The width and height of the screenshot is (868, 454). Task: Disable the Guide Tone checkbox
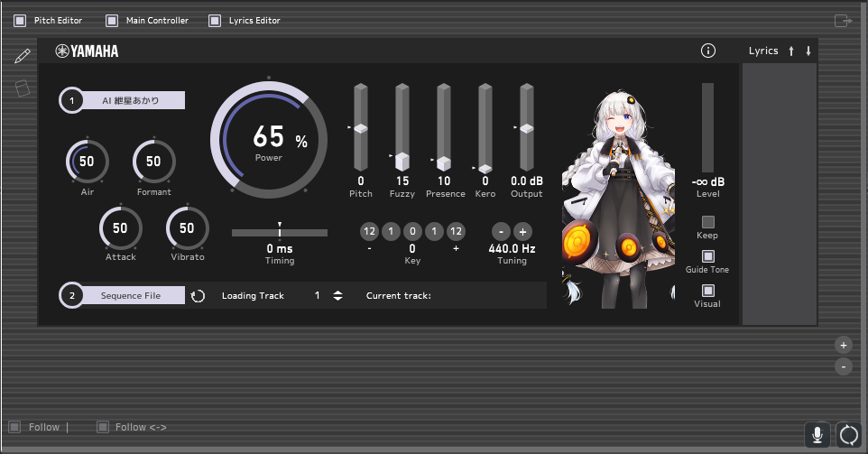(708, 256)
